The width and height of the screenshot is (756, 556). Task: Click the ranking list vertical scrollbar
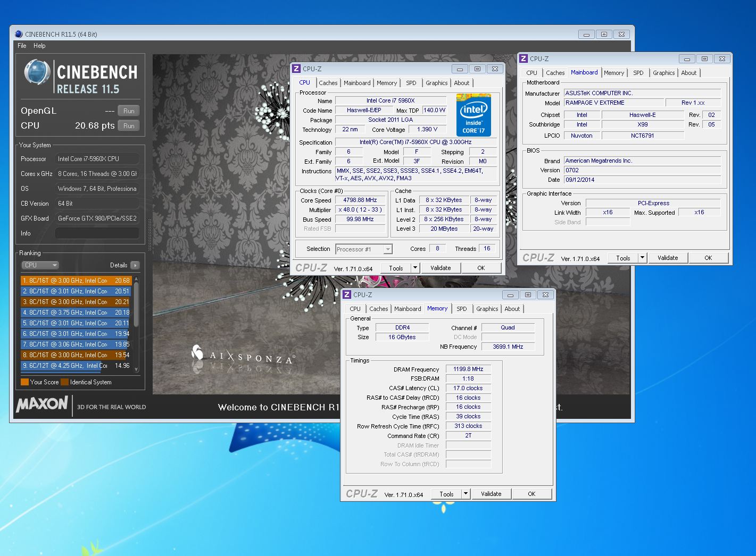(x=136, y=304)
